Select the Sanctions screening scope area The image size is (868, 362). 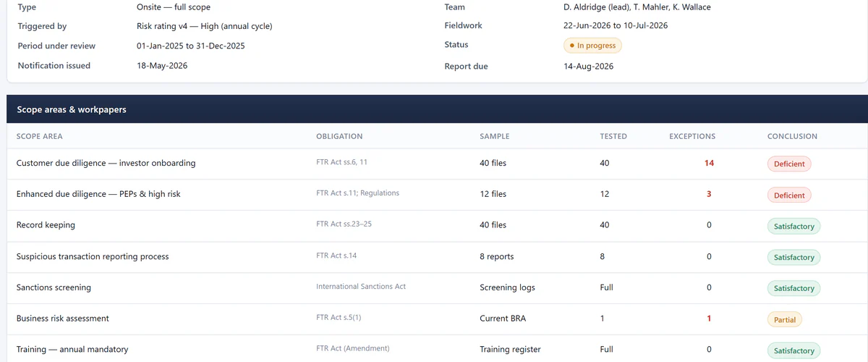(x=437, y=288)
